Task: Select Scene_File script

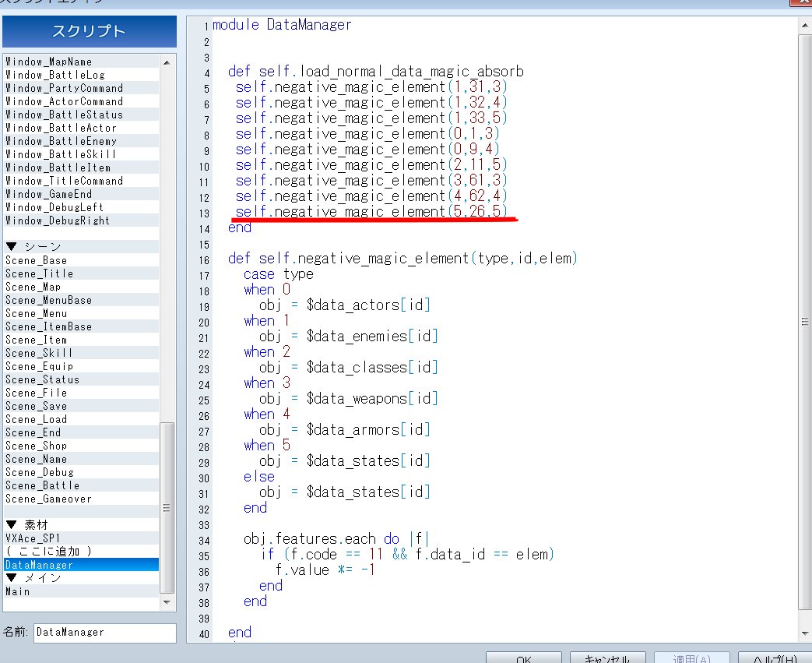Action: (x=81, y=393)
